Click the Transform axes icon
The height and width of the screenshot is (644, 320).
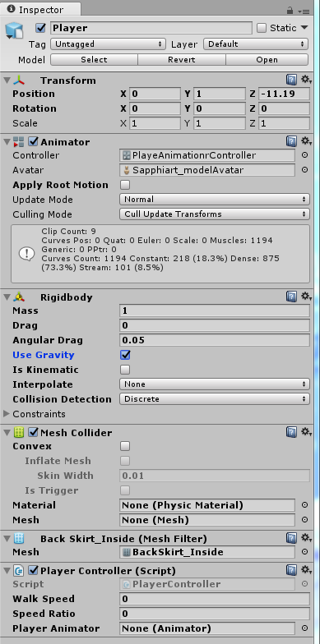point(19,80)
